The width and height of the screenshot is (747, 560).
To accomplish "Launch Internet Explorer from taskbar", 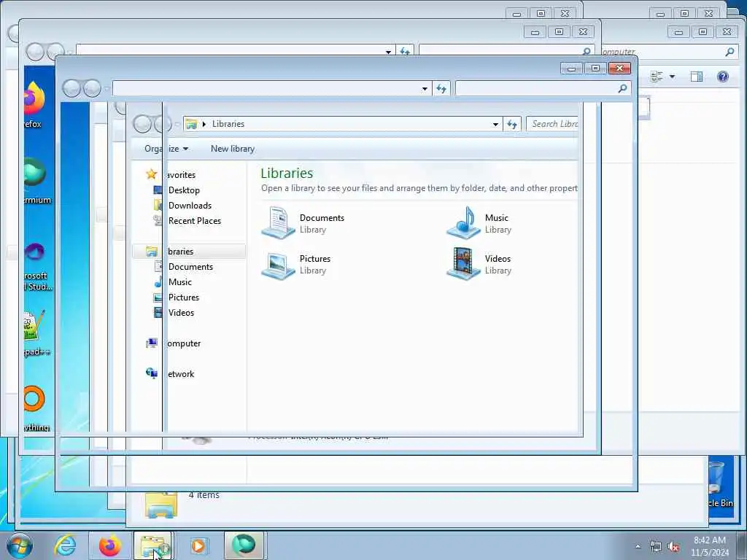I will pos(65,545).
